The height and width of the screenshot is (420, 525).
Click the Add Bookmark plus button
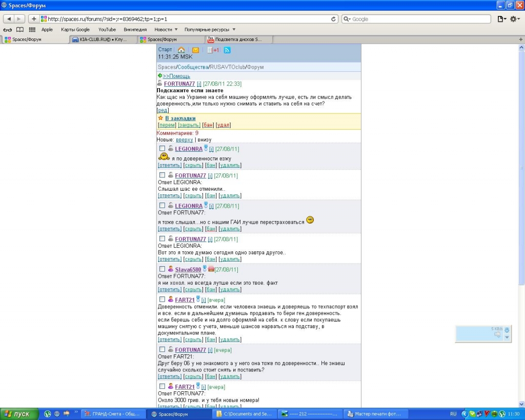[x=34, y=19]
